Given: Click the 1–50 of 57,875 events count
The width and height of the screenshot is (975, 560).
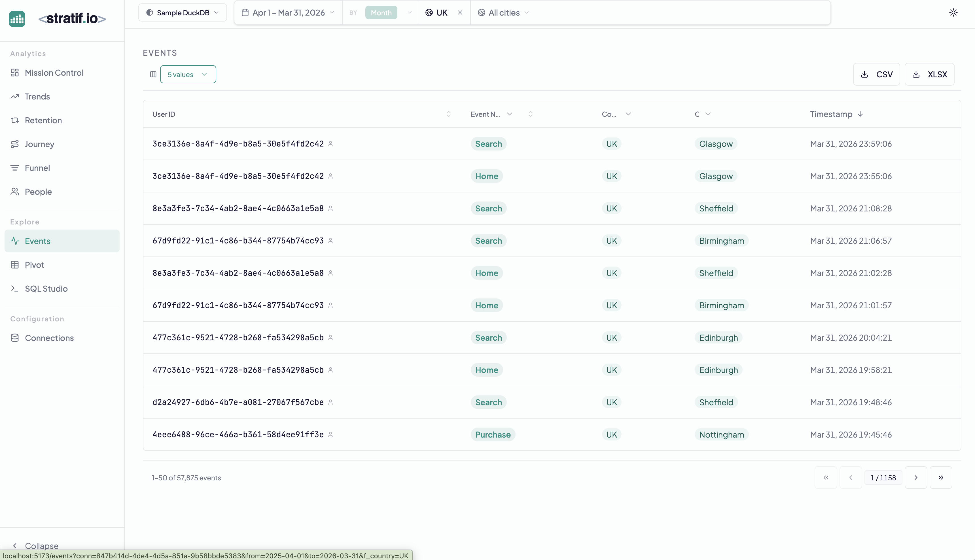Looking at the screenshot, I should click(186, 478).
